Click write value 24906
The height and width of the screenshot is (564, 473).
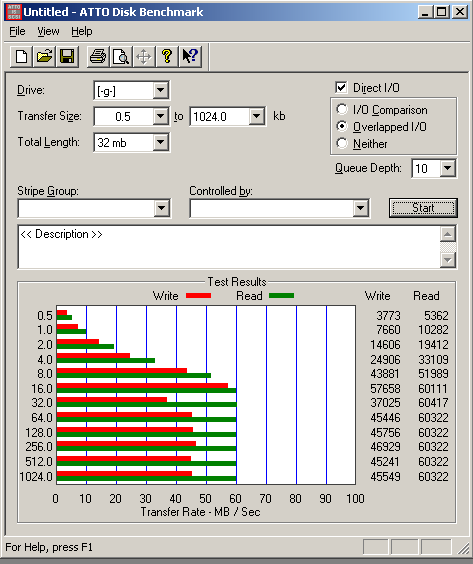click(385, 359)
